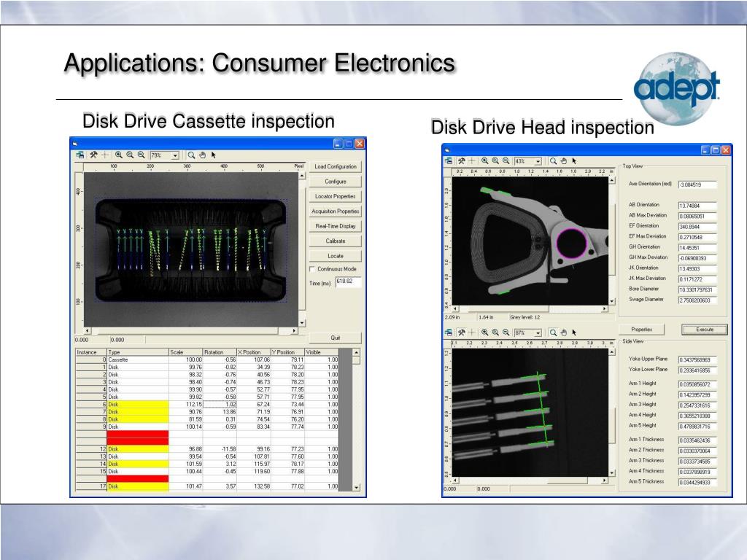Select hand pan tool in Side View toolbar
This screenshot has width=747, height=560.
564,332
